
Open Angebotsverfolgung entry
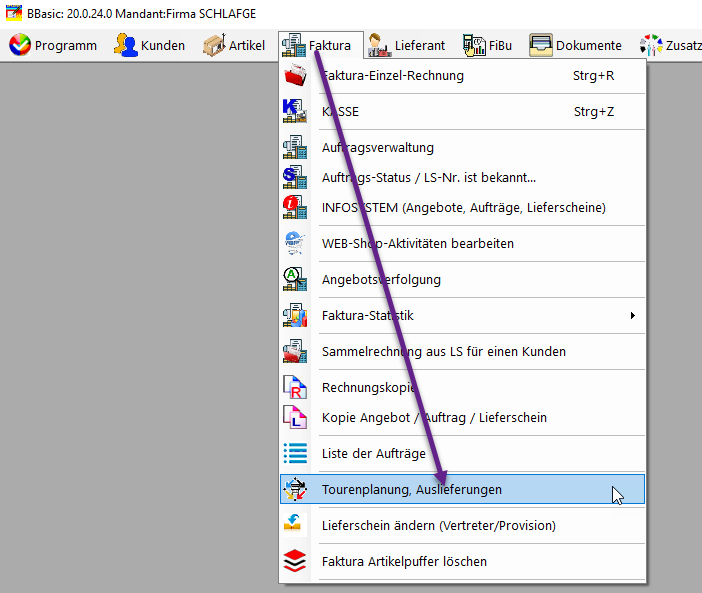[x=462, y=279]
